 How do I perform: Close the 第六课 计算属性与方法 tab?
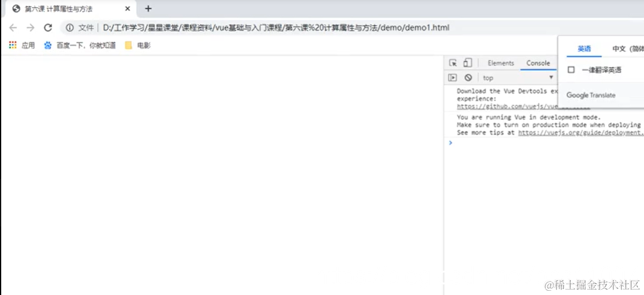(x=128, y=8)
